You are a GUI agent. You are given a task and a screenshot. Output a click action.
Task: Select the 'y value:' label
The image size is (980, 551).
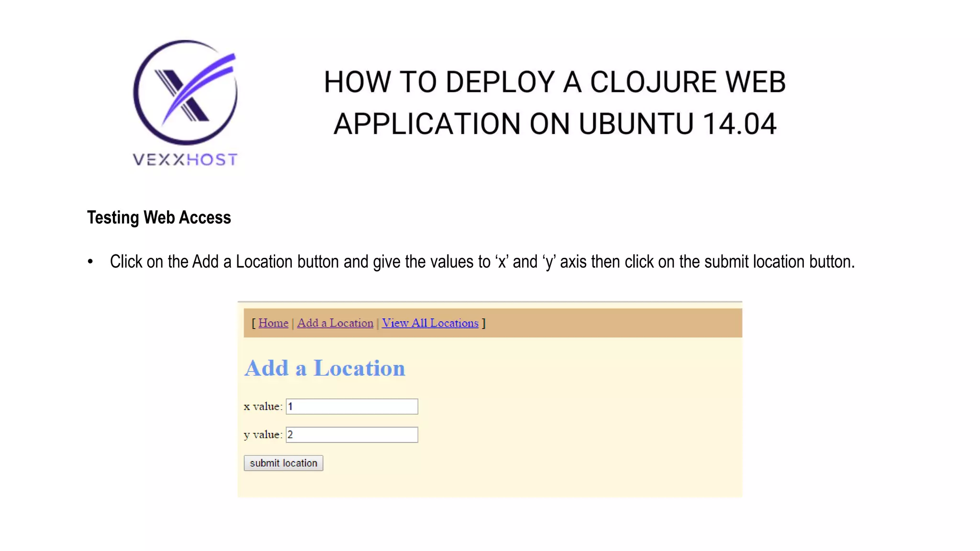click(x=263, y=435)
